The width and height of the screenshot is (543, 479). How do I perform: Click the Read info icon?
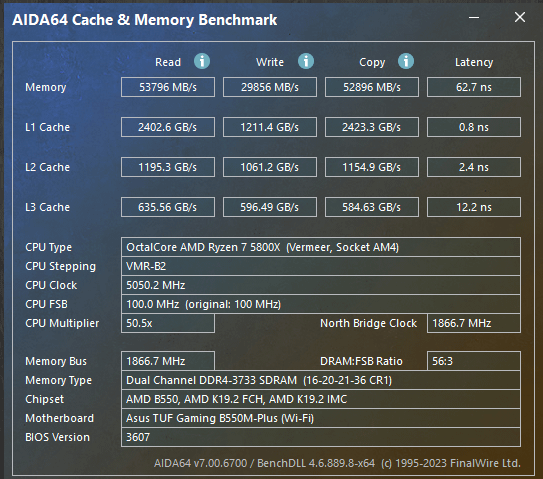click(x=202, y=61)
